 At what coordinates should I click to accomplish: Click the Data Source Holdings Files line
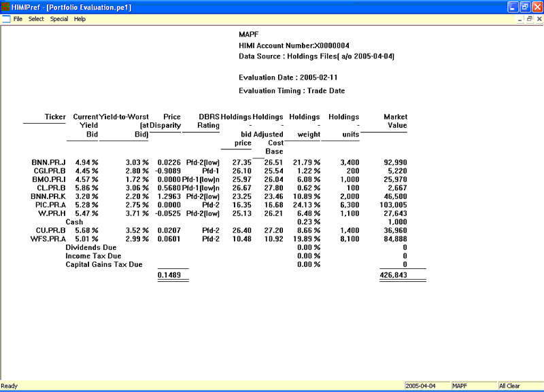[316, 56]
